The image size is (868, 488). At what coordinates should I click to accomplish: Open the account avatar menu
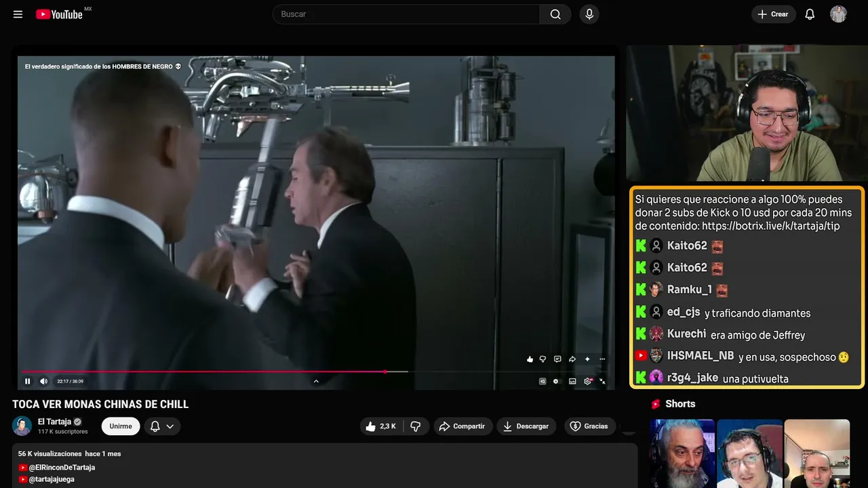click(838, 14)
